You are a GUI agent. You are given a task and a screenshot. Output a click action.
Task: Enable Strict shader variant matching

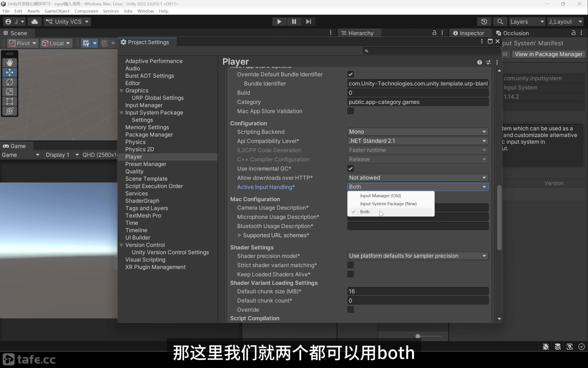click(350, 265)
